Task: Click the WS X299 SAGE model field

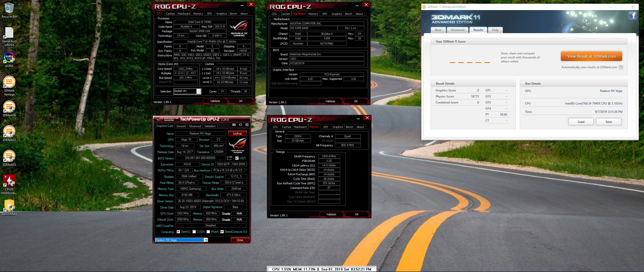Action: 313,28
